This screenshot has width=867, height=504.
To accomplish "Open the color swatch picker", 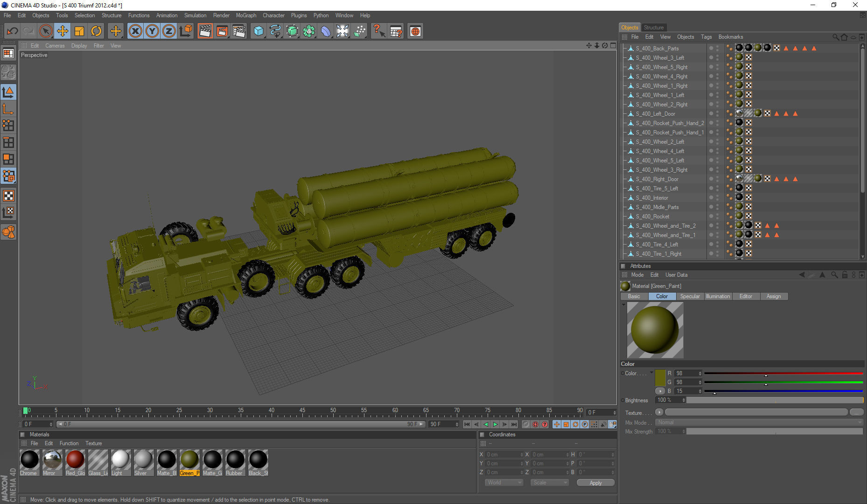I will tap(660, 378).
